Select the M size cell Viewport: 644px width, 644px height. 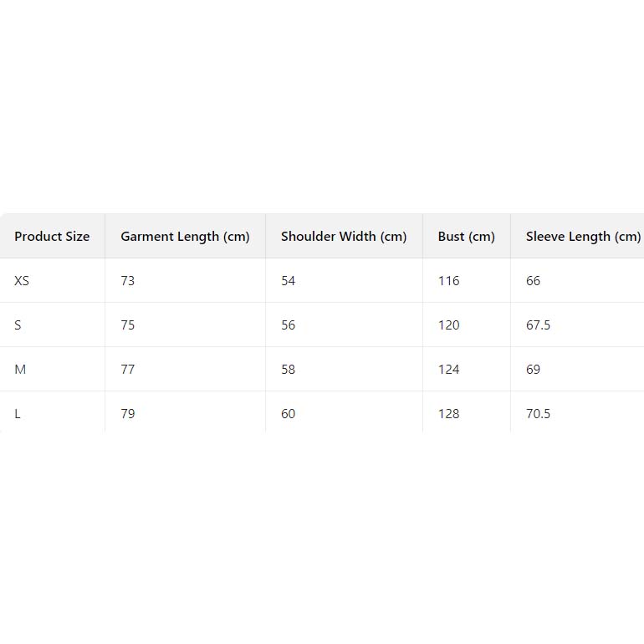[20, 370]
